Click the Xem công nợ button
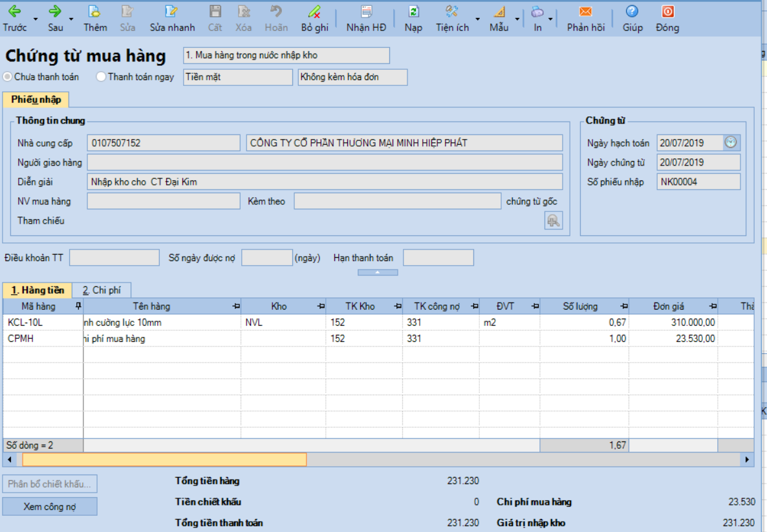767x532 pixels. click(x=50, y=507)
